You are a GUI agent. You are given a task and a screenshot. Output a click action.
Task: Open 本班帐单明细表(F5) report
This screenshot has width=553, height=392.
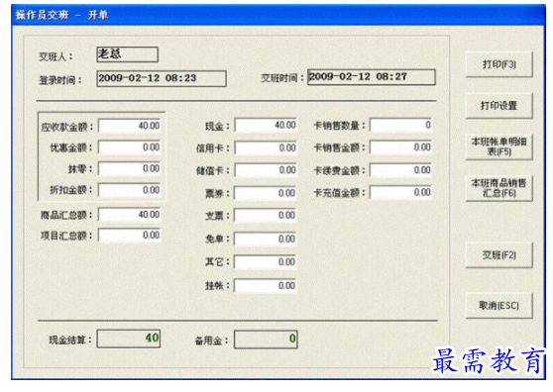point(498,147)
